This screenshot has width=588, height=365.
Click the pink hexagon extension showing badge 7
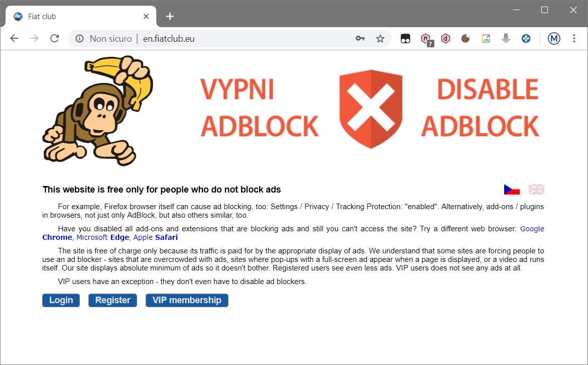pos(425,38)
